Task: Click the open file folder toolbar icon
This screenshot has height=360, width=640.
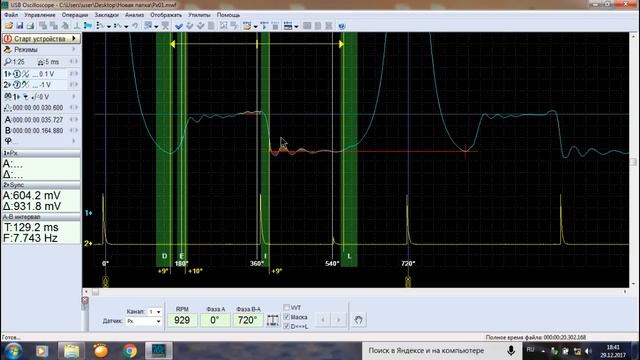Action: click(9, 26)
